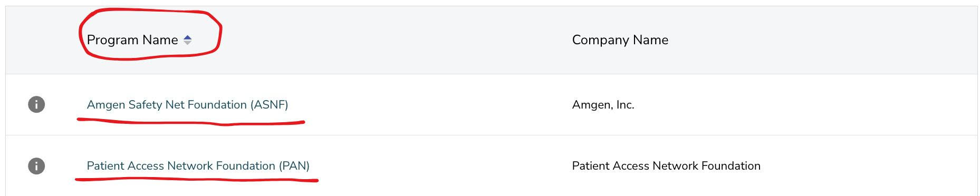Show details via the ASNF row's info button
The image size is (980, 196).
[36, 104]
